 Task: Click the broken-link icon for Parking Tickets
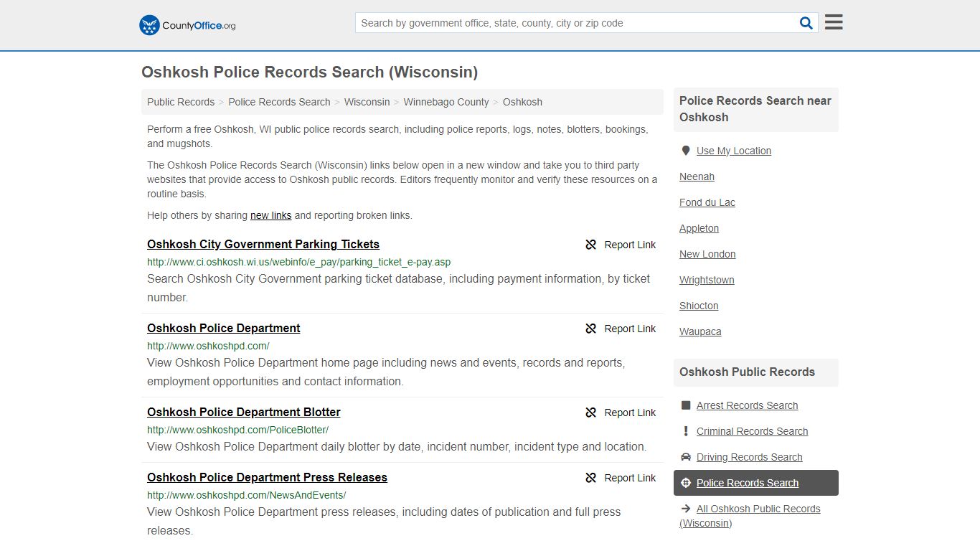point(591,245)
